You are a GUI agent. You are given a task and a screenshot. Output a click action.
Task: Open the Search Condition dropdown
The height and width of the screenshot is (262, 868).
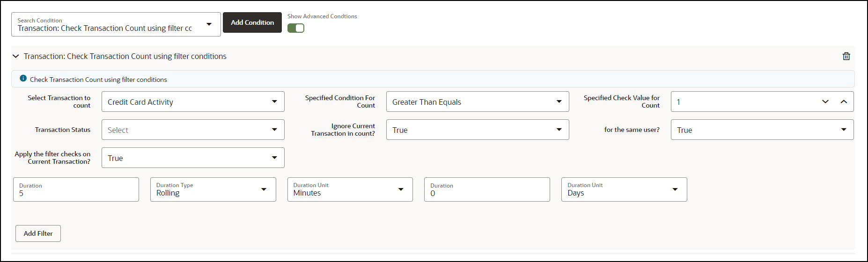pyautogui.click(x=116, y=24)
